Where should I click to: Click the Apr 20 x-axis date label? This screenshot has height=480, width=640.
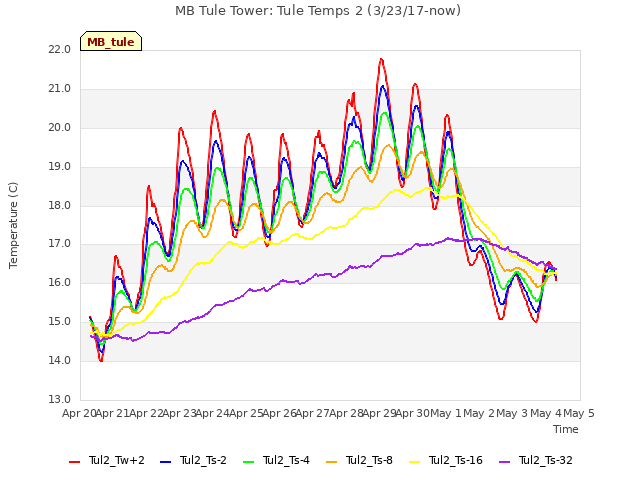79,413
